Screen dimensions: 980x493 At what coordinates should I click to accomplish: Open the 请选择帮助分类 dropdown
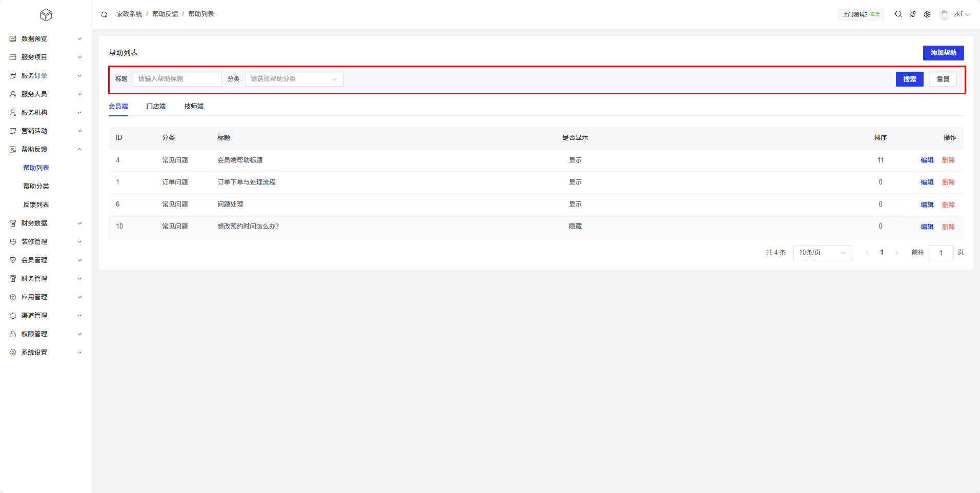point(294,79)
